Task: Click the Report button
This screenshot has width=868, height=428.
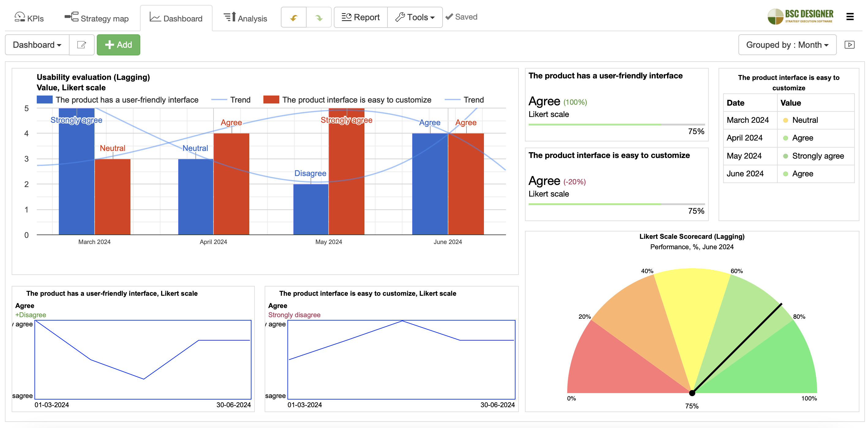Action: [360, 17]
